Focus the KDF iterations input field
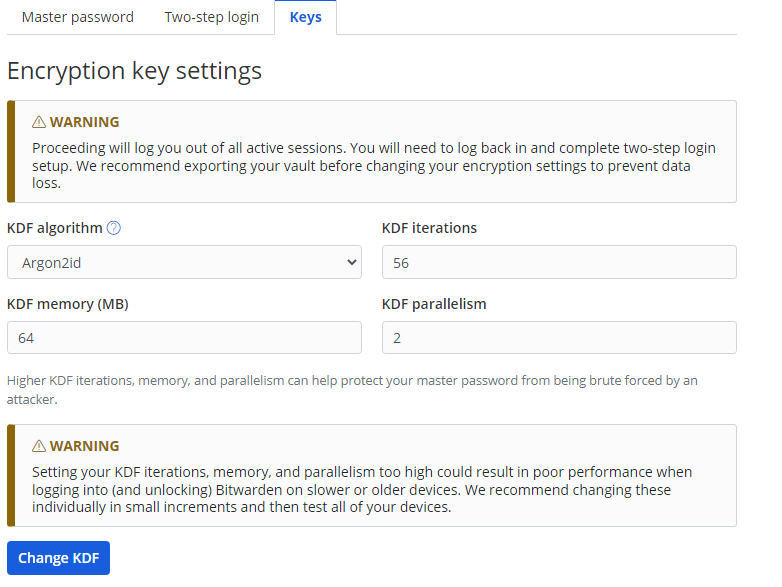 [x=559, y=262]
